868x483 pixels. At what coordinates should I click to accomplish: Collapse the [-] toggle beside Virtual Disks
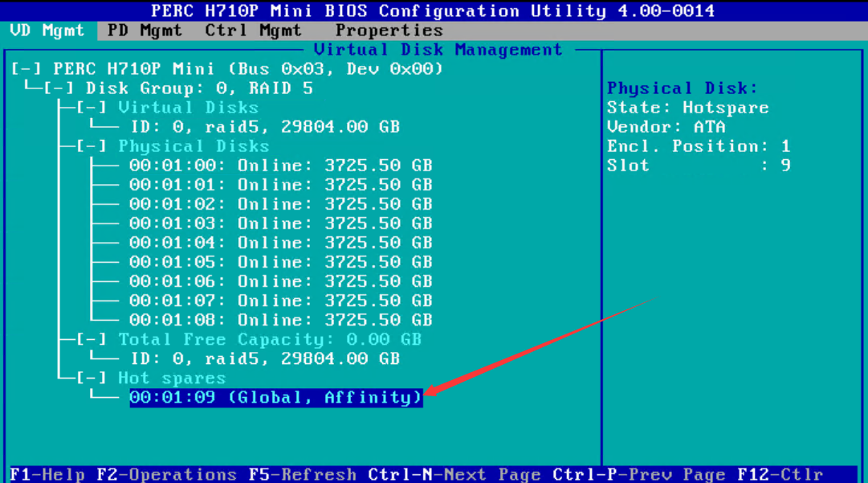coord(92,108)
